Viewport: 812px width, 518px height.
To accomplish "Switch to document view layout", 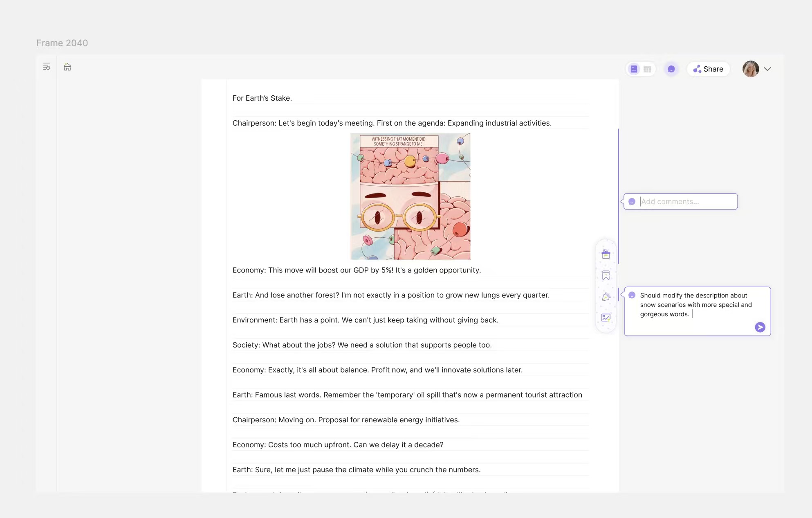I will pos(634,69).
